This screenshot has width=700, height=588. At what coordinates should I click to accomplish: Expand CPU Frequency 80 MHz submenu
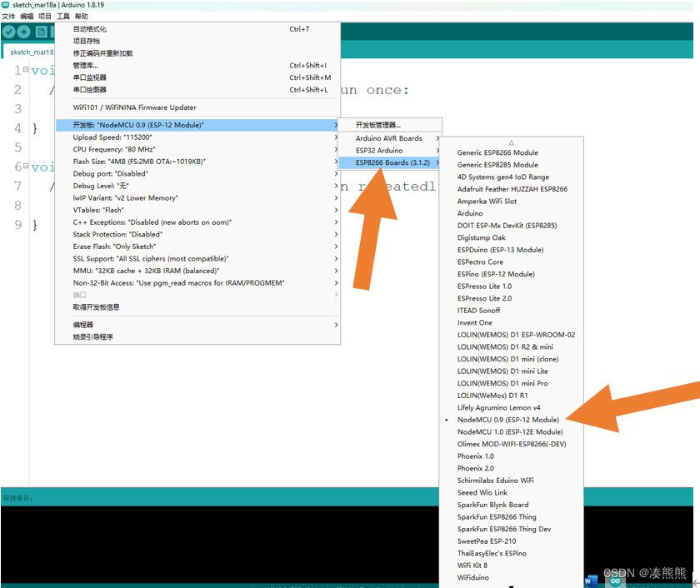click(197, 149)
